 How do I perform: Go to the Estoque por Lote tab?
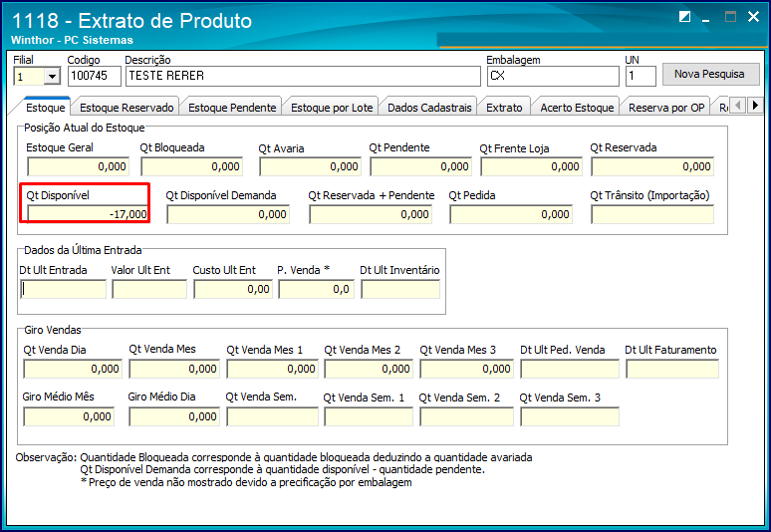pos(332,108)
